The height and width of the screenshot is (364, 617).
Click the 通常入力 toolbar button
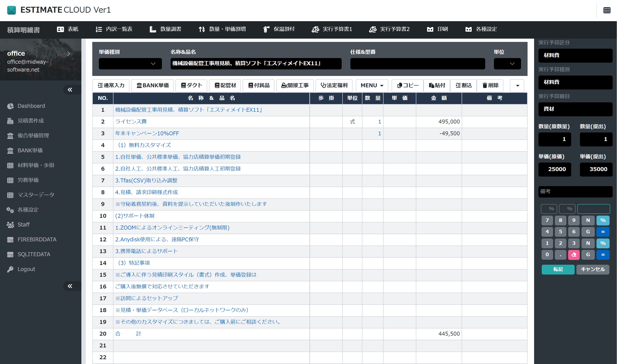click(x=111, y=86)
